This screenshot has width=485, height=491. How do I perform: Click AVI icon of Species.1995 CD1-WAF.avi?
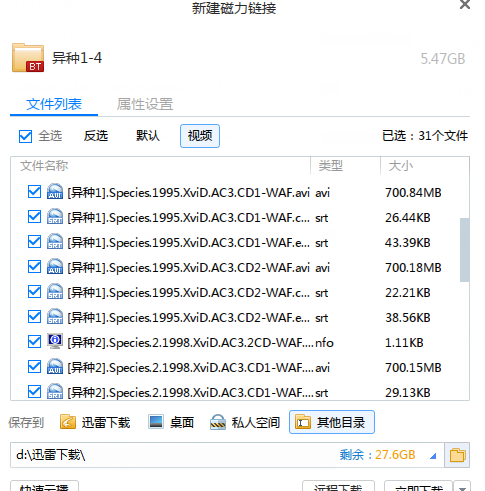pos(55,192)
